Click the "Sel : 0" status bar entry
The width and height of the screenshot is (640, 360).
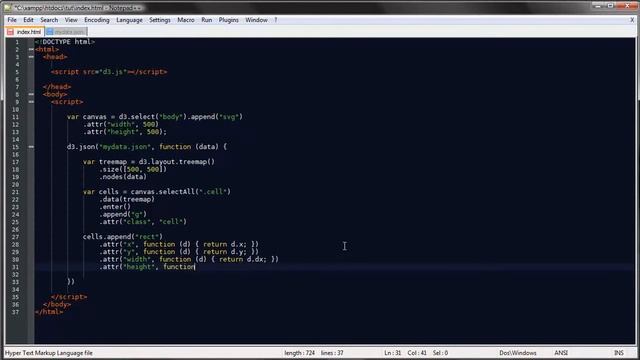pos(440,353)
